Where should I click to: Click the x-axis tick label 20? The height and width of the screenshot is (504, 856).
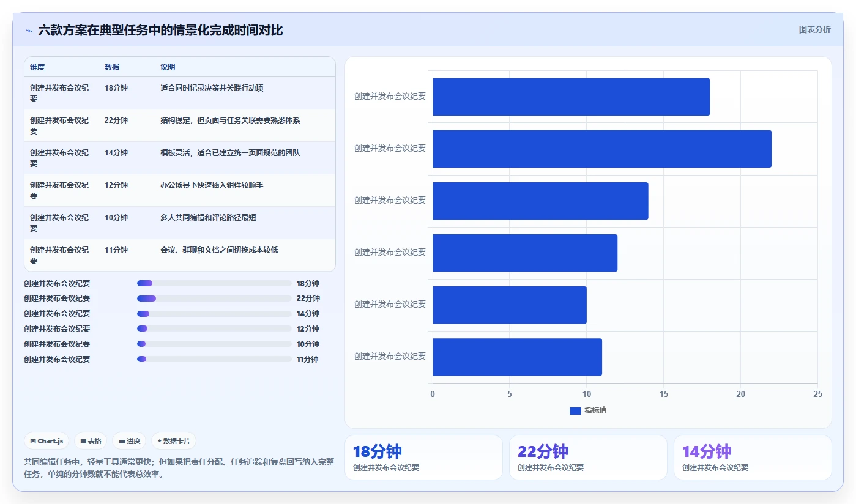[x=740, y=394]
